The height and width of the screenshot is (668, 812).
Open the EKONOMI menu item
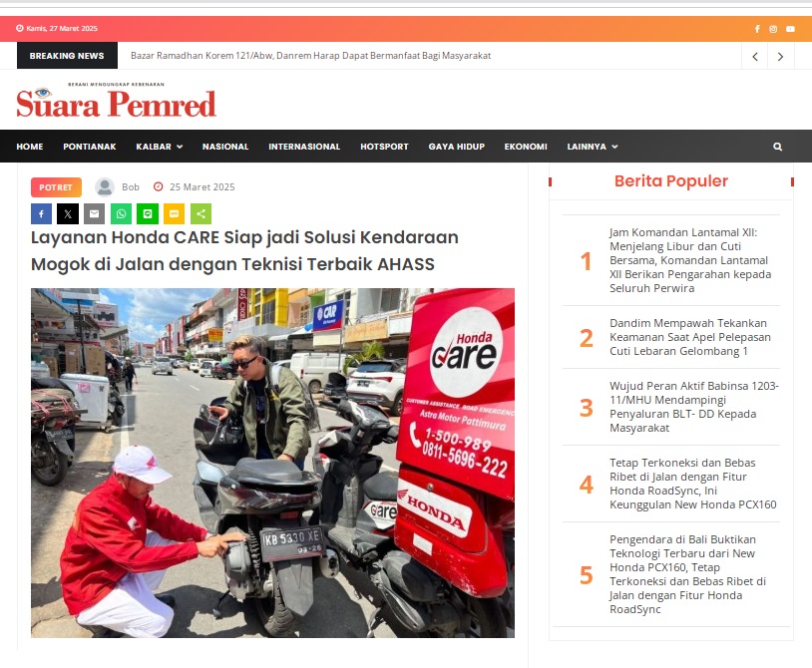tap(526, 147)
